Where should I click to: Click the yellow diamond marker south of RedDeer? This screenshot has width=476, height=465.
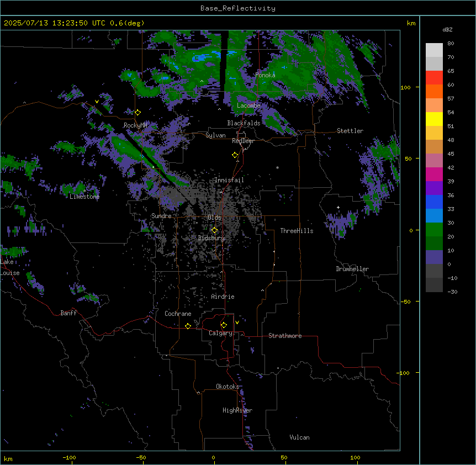tap(235, 155)
